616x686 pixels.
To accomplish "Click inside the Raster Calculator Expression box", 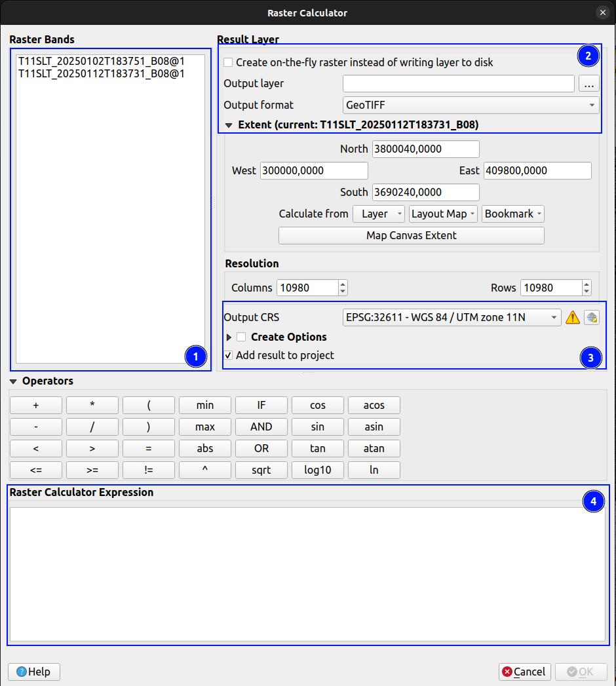I will point(307,573).
